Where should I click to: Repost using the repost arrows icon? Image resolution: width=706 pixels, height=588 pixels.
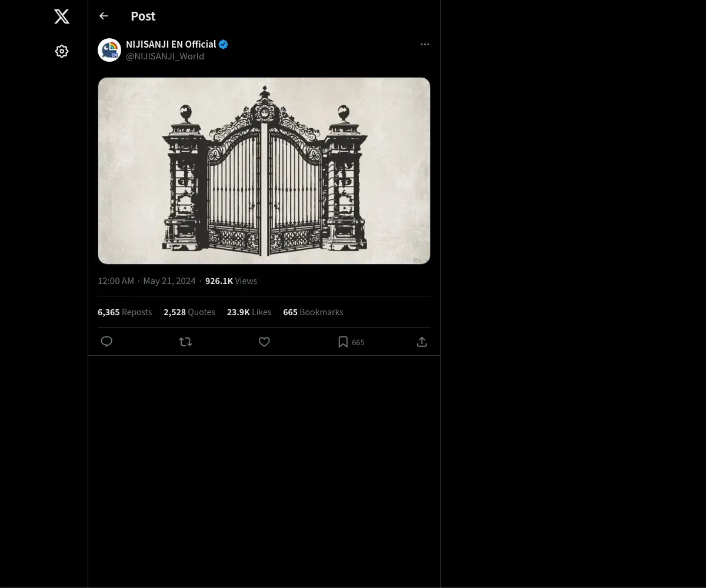(185, 342)
